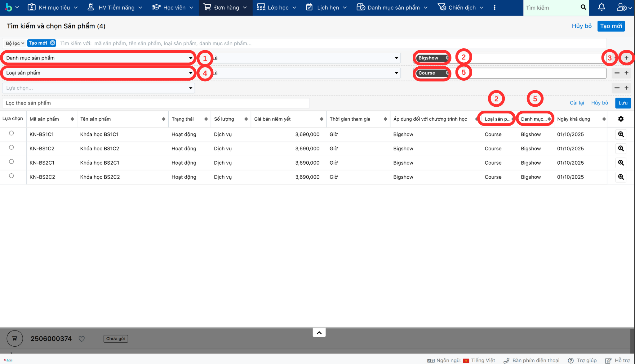
Task: Open the table column settings gear
Action: click(621, 119)
